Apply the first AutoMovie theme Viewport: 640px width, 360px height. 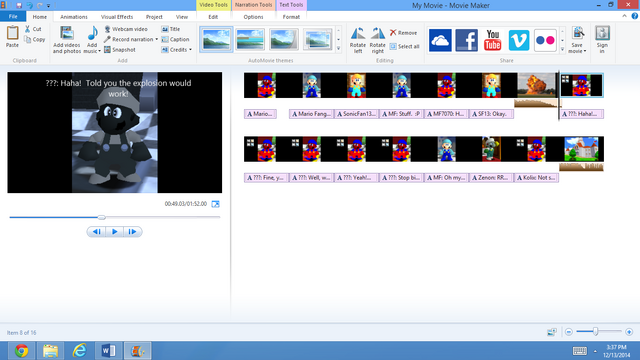[x=216, y=40]
